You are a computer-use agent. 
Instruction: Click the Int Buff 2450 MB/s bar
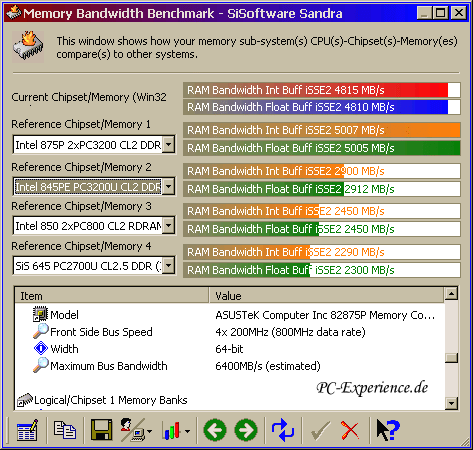(x=322, y=211)
